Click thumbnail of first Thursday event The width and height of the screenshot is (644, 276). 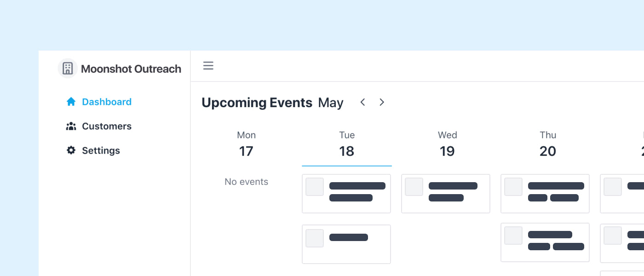(513, 187)
